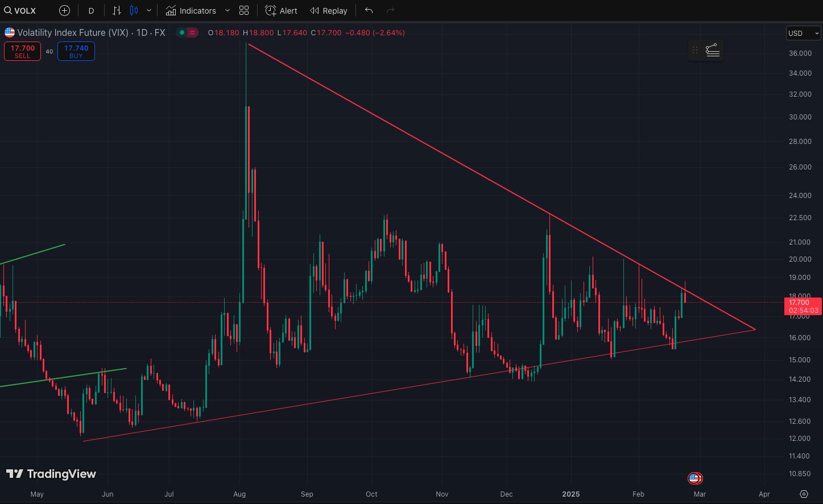Click the 12.000 price scale label
The image size is (823, 504).
[800, 439]
